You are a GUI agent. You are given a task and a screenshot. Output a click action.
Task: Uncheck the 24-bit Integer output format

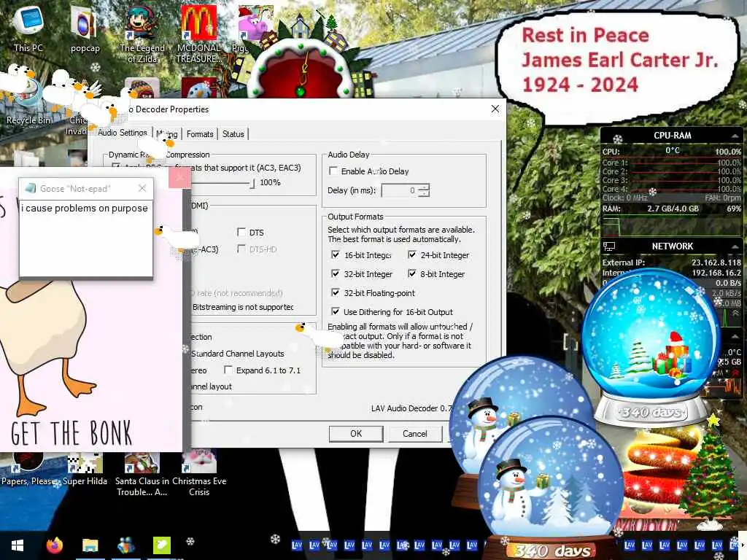412,254
